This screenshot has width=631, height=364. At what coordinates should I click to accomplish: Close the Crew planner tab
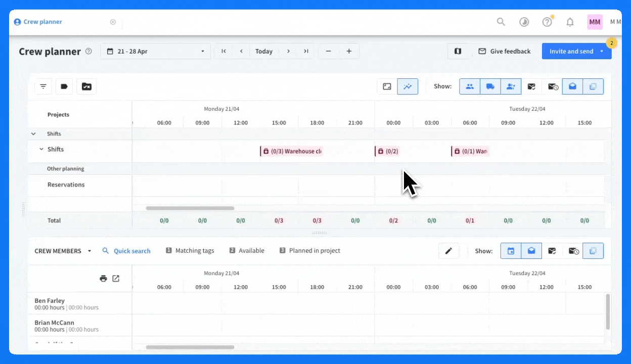coord(113,22)
